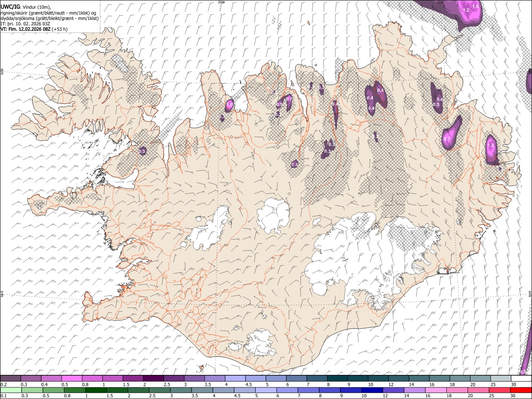
Task: Click the 0.7 label in the northeast pink patch
Action: [x=447, y=139]
